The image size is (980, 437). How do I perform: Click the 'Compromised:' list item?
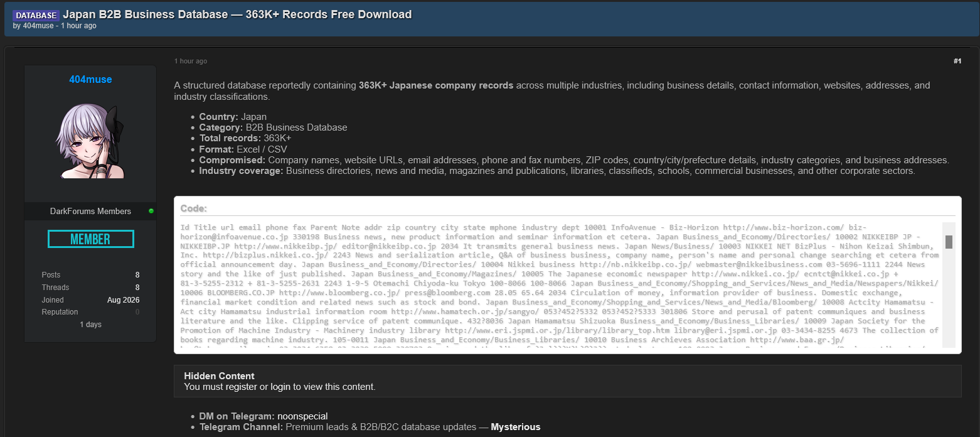pos(574,160)
